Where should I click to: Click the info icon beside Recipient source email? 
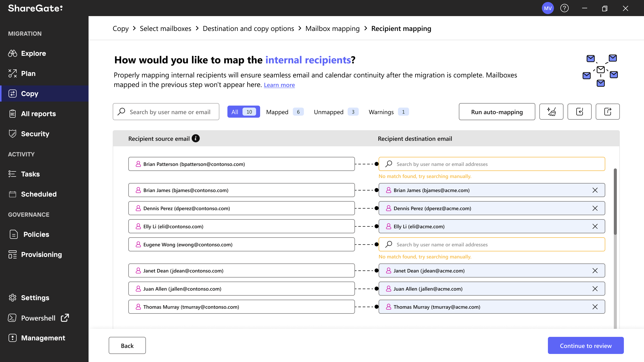(196, 139)
